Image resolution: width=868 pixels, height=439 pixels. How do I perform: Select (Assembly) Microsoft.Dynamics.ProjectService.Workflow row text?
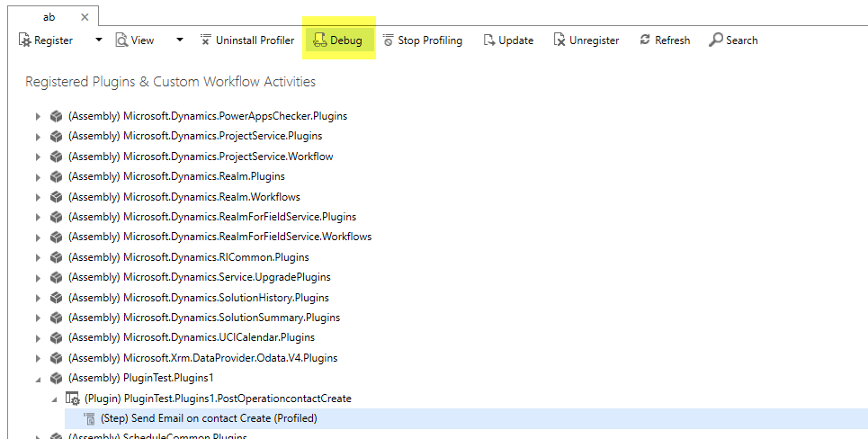(x=201, y=157)
